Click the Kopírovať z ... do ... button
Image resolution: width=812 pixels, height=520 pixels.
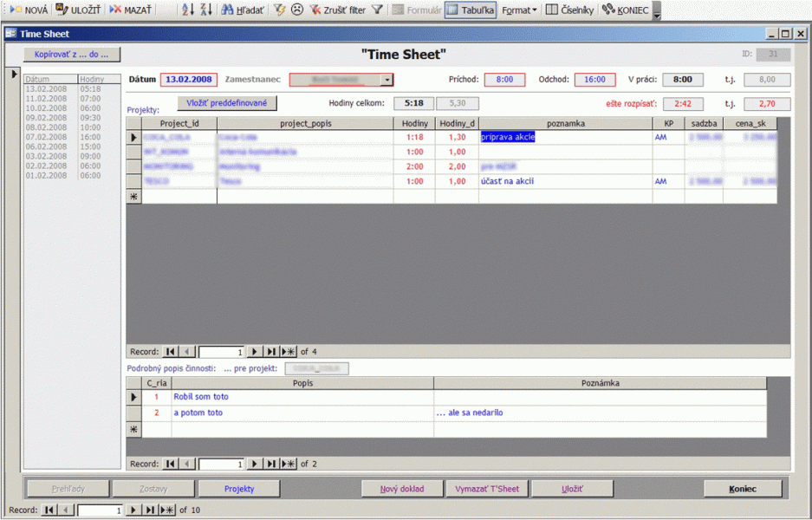click(x=72, y=55)
